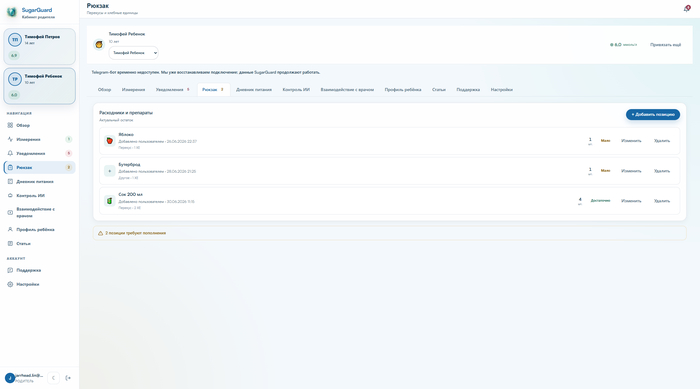This screenshot has width=700, height=389.
Task: Select the Тимофей Ребенок child card in sidebar
Action: (x=40, y=86)
